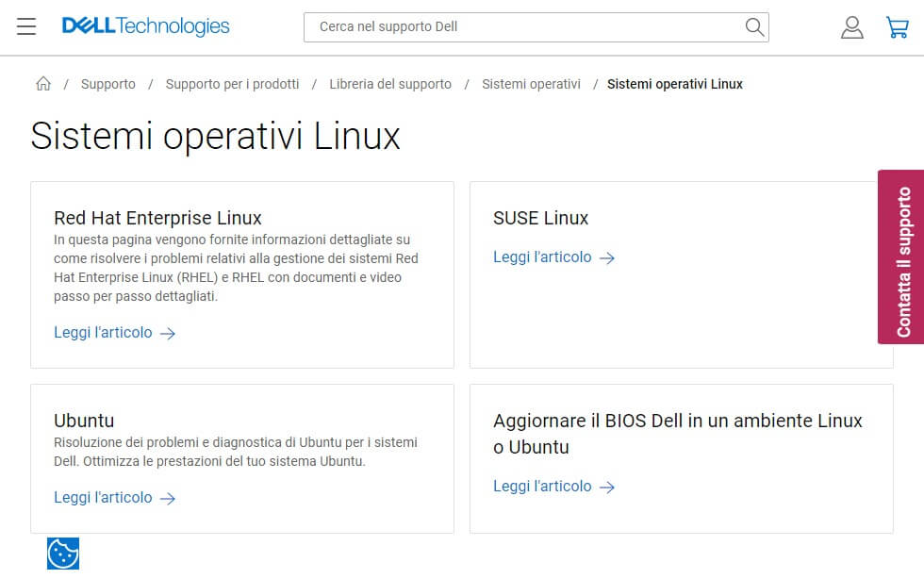Click Contatta il supporto side button
The width and height of the screenshot is (924, 579).
coord(900,257)
